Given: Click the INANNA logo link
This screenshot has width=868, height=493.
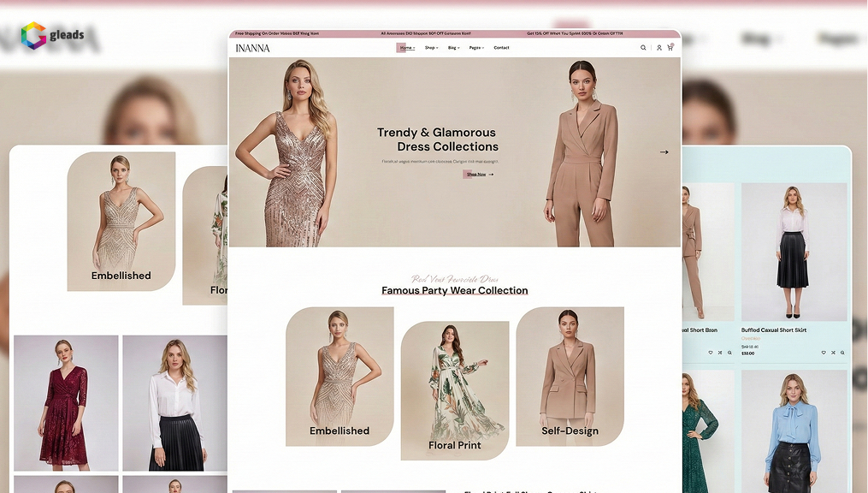Looking at the screenshot, I should tap(252, 48).
